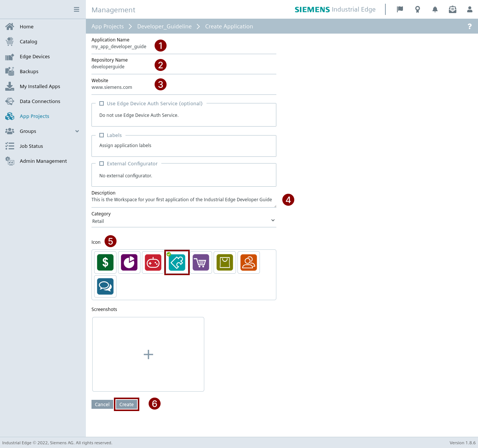Open notifications bell in header
This screenshot has width=478, height=448.
(435, 9)
